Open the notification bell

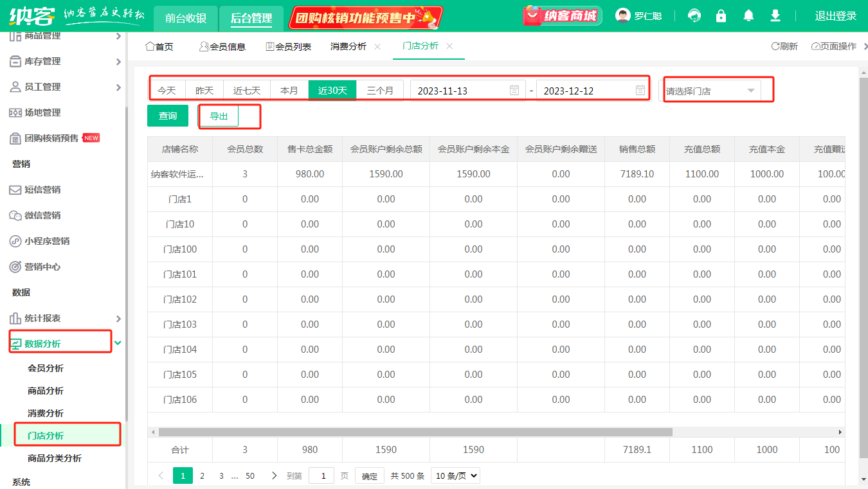[748, 16]
